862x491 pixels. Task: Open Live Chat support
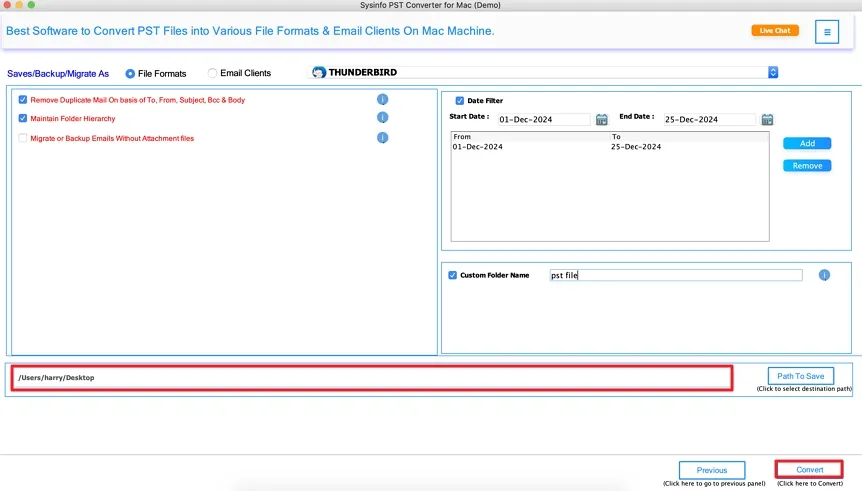click(x=775, y=31)
